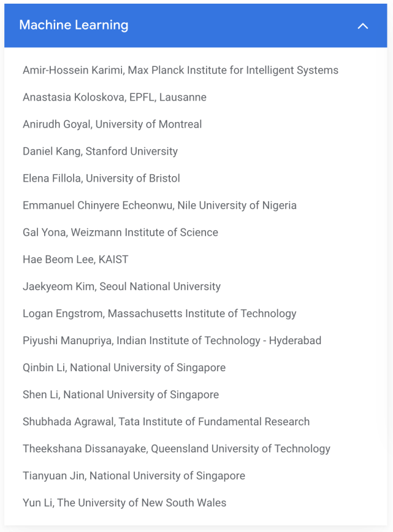Click Qinbin Li, National University of Singapore

point(124,367)
